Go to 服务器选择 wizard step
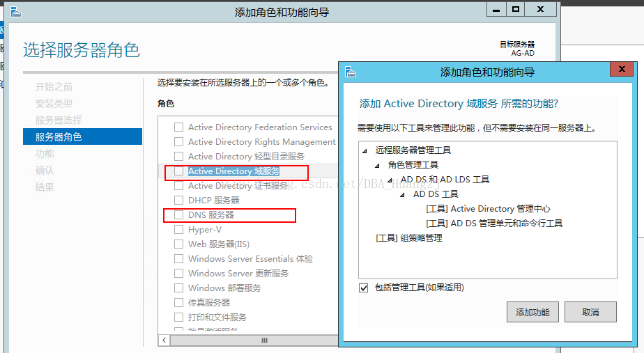The width and height of the screenshot is (644, 353). (x=59, y=120)
